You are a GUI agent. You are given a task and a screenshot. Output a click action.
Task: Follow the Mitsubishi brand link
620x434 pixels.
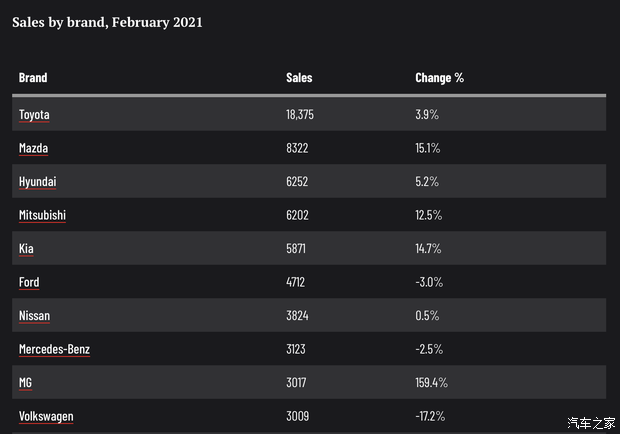click(x=42, y=215)
